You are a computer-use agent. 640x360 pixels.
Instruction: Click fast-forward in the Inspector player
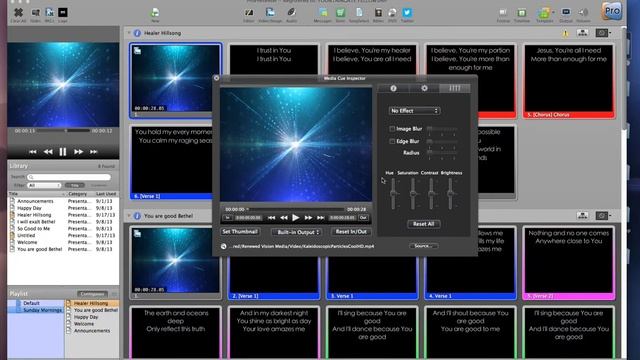point(309,218)
